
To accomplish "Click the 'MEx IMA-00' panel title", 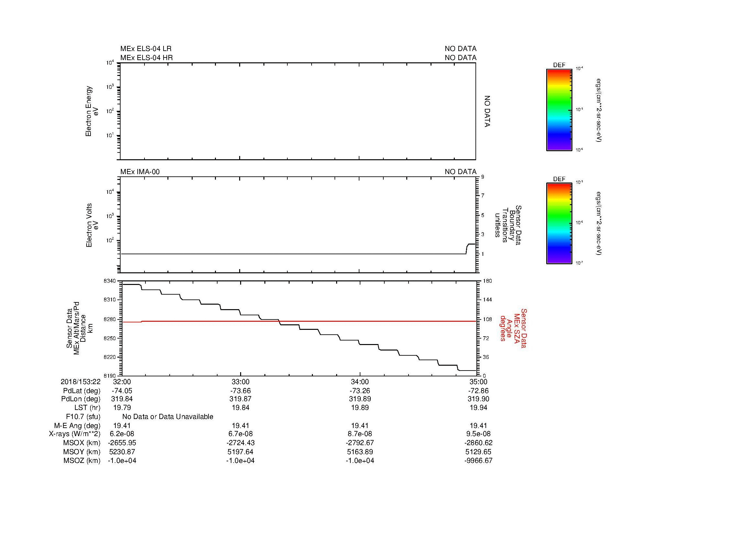I will (x=140, y=172).
